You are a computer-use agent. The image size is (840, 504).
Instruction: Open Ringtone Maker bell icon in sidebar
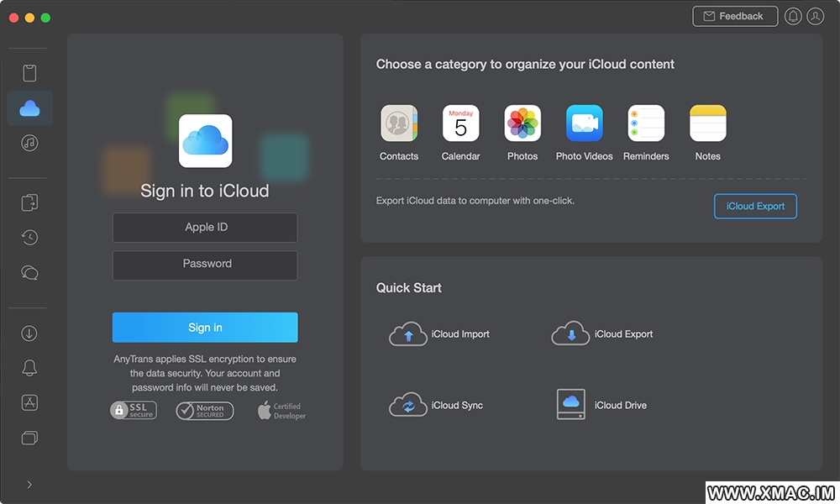pyautogui.click(x=29, y=368)
